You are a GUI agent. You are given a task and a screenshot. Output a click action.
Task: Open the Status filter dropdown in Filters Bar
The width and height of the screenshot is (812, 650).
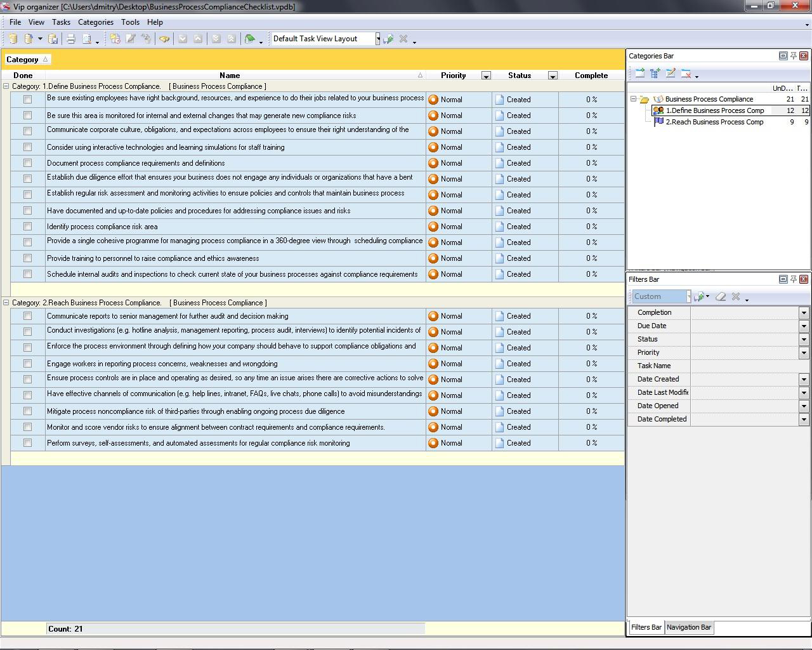[x=804, y=340]
